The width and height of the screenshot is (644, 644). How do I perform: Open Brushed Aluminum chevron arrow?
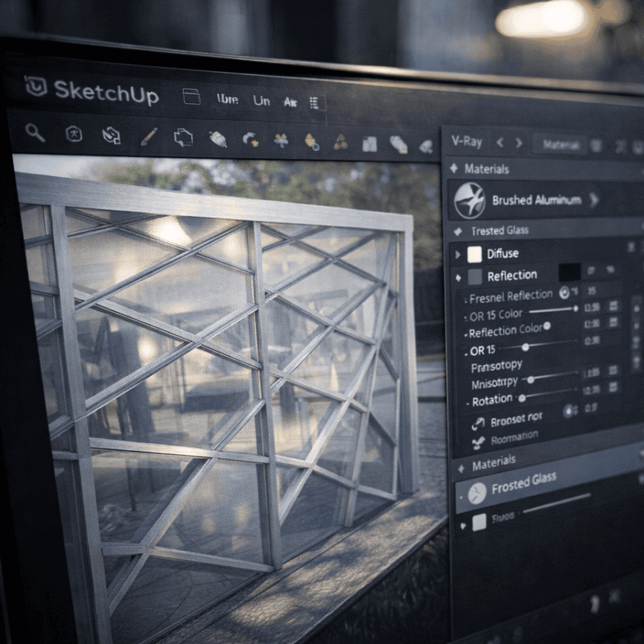coord(594,200)
